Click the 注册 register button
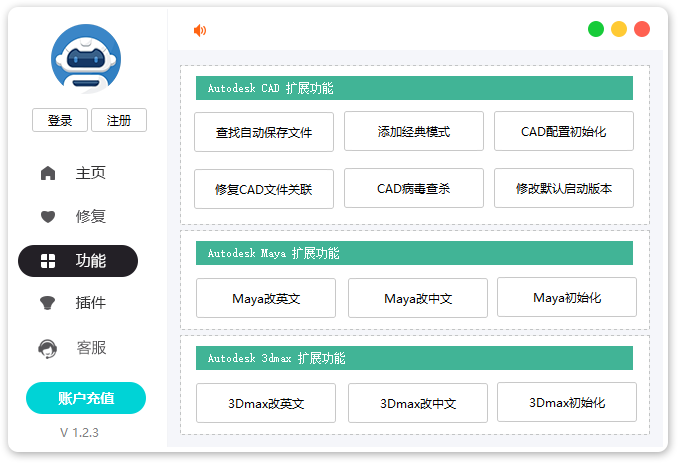Viewport: 678px width, 463px height. click(119, 120)
